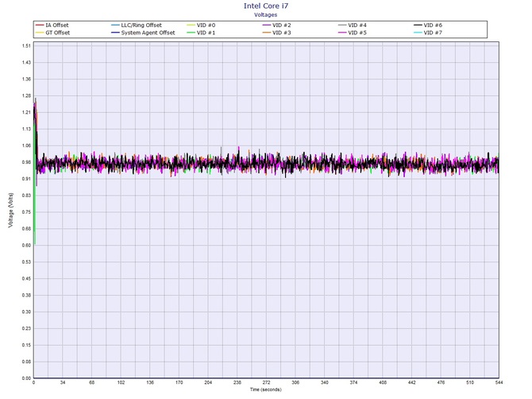Select VID #3 in the legend
This screenshot has width=532, height=399.
point(276,33)
